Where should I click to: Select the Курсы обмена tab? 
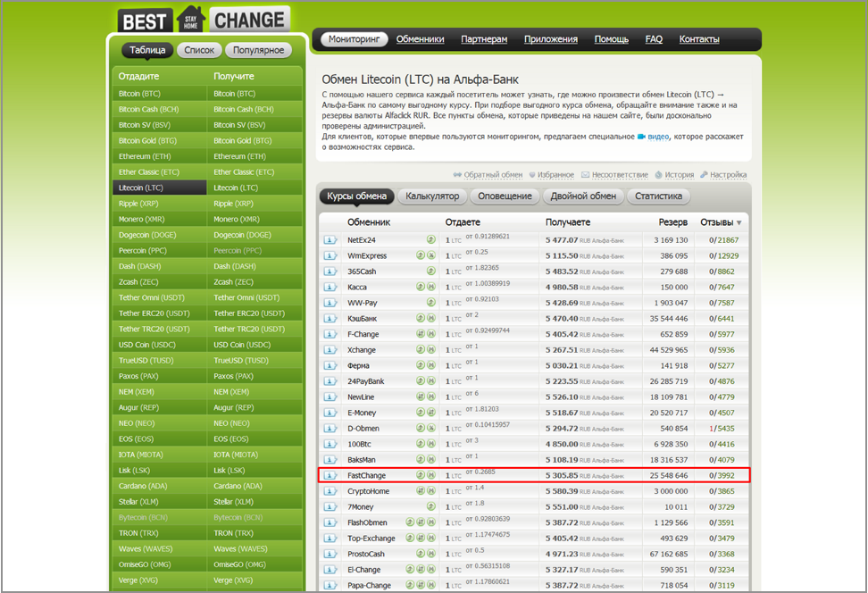[356, 196]
